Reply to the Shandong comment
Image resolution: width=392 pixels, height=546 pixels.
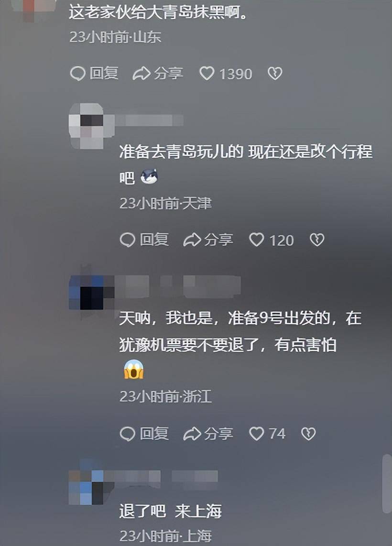[x=94, y=74]
